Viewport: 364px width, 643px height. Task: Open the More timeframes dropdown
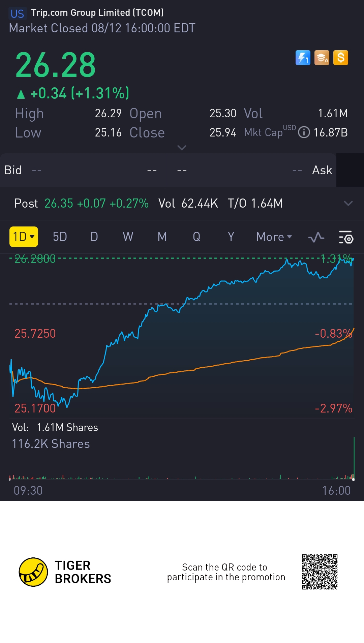click(274, 237)
